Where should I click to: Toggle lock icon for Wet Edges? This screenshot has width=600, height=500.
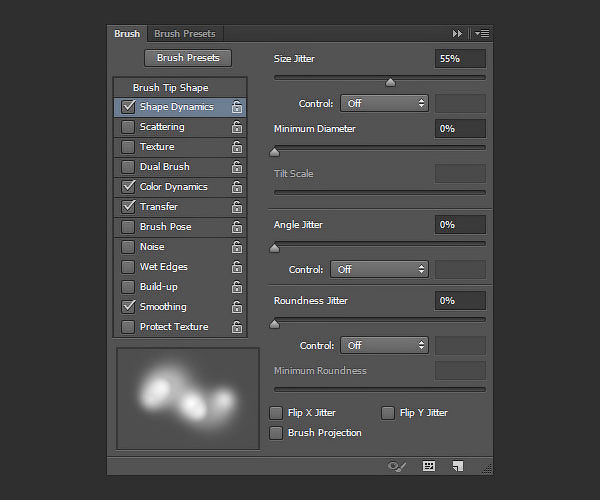tap(237, 267)
